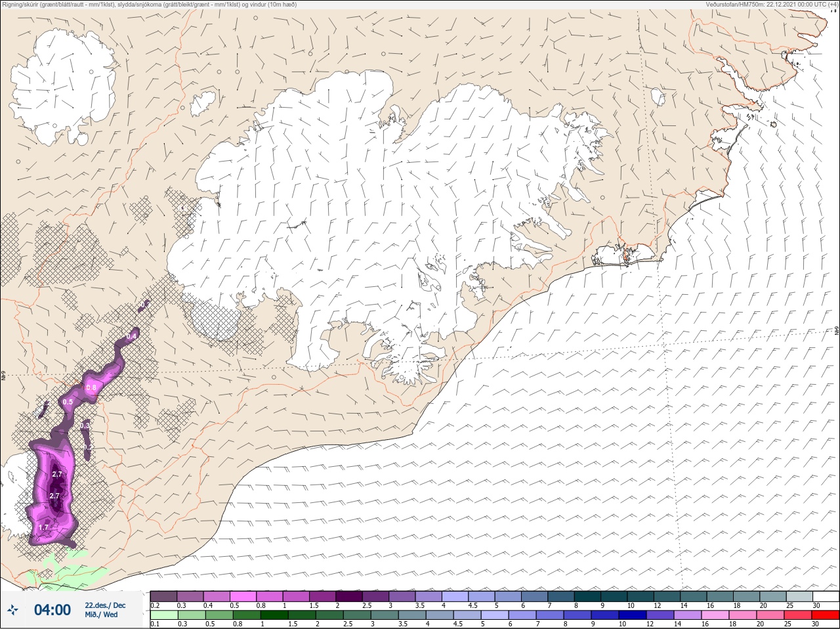840x629 pixels.
Task: Click the '0.1' label on the lower scale
Action: pos(155,624)
